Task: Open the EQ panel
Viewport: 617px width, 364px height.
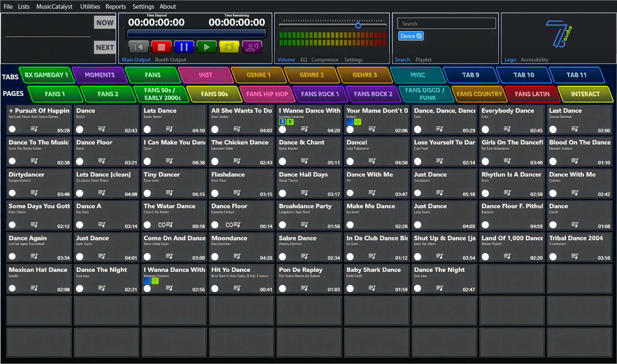Action: coord(304,60)
